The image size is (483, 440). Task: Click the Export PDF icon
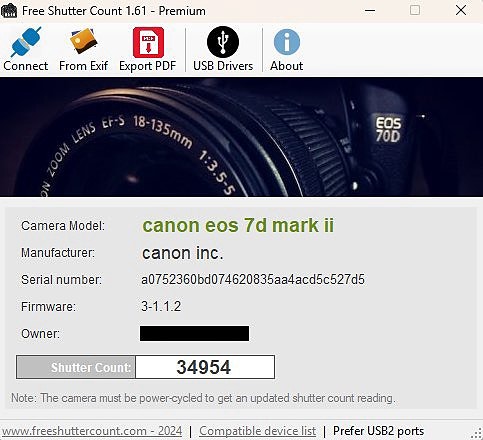(x=148, y=43)
